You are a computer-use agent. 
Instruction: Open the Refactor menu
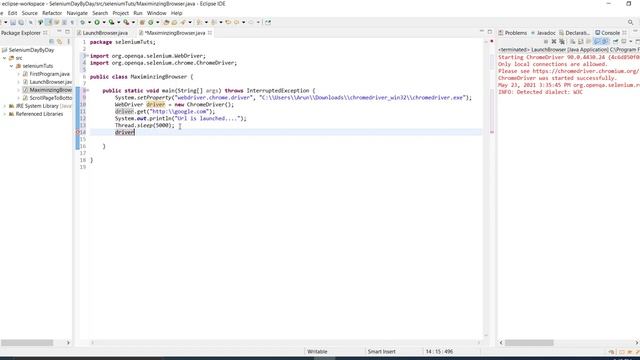pos(52,13)
